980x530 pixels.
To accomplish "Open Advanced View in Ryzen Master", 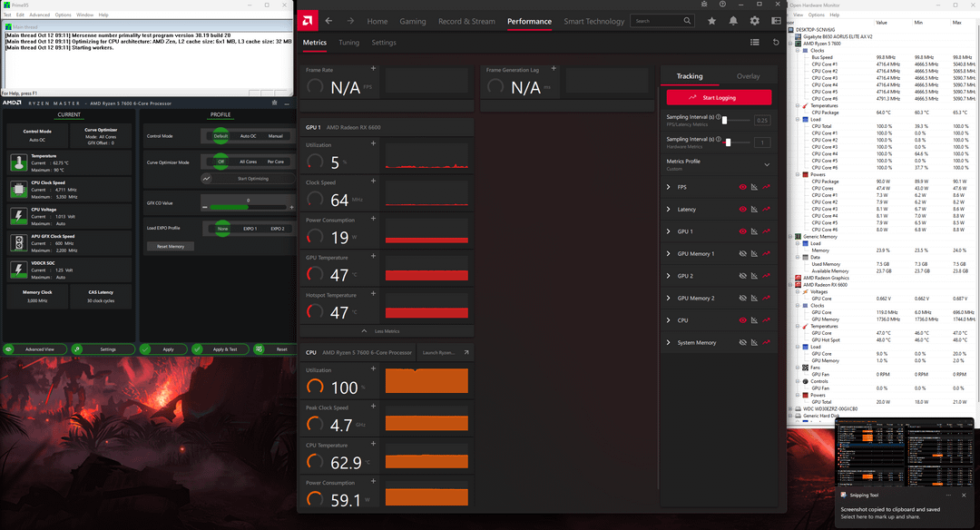I will (34, 349).
